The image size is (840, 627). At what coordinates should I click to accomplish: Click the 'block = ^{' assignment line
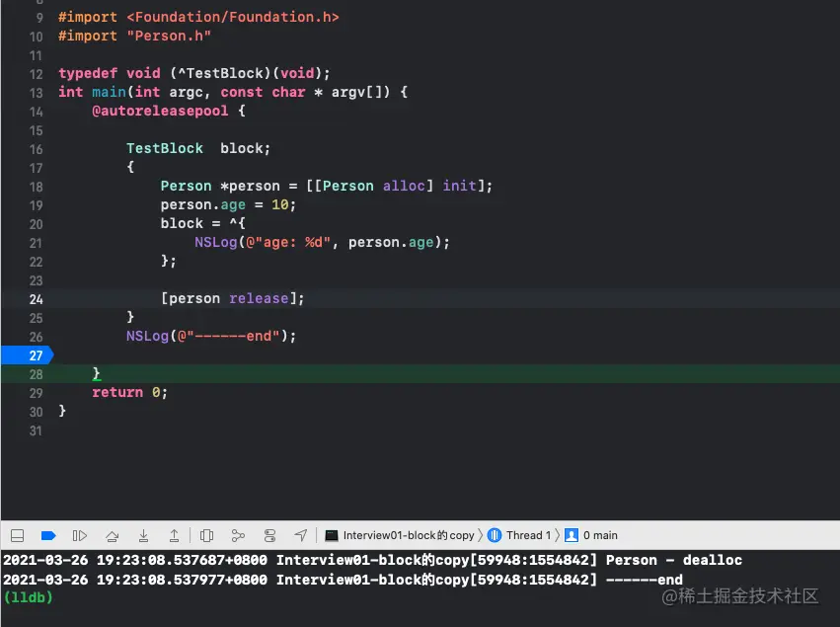coord(202,223)
